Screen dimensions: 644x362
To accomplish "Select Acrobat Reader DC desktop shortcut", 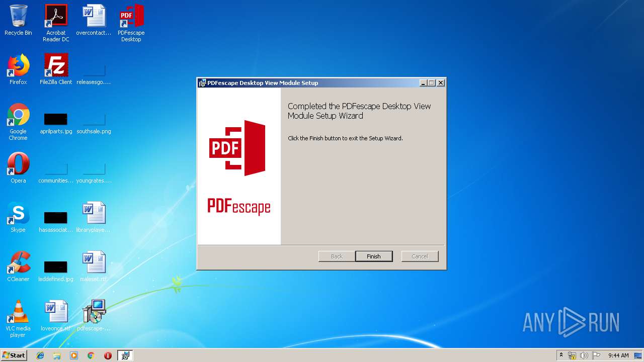I will (x=56, y=23).
